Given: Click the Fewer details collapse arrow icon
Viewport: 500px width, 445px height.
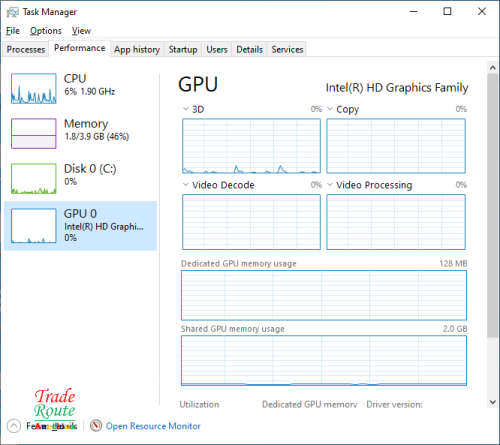Looking at the screenshot, I should point(14,426).
